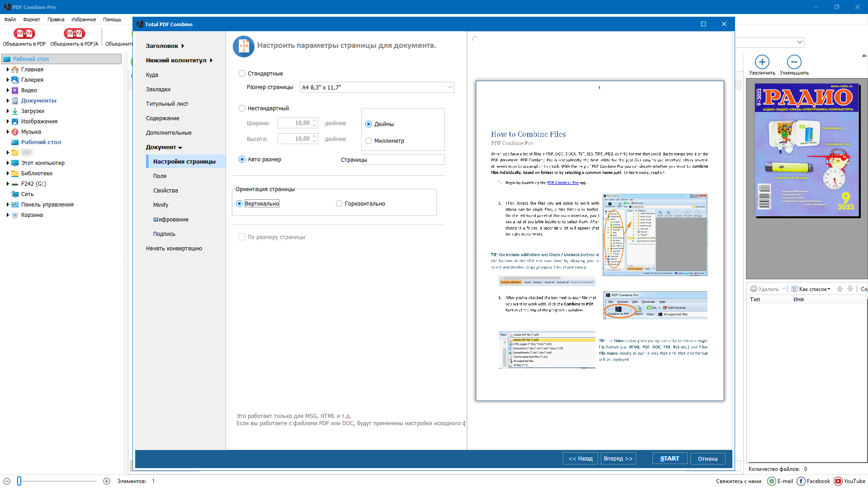
Task: Open the YouTube link icon
Action: pos(838,481)
